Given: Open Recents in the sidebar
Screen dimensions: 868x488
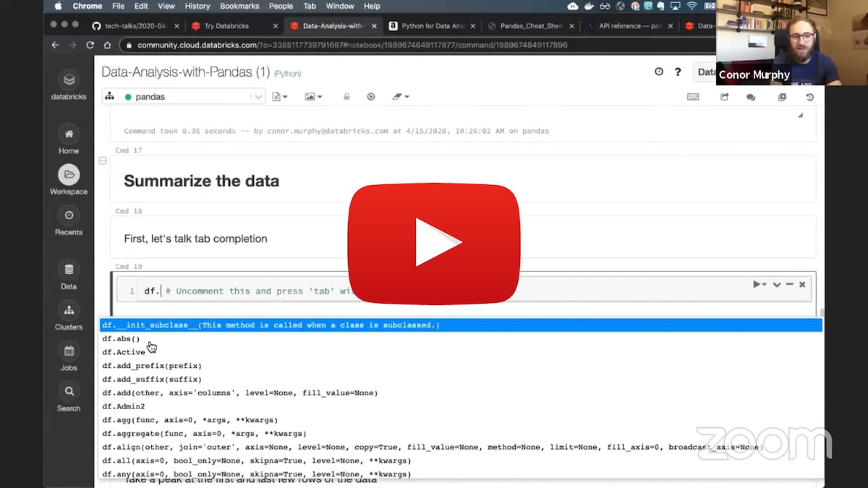Looking at the screenshot, I should (69, 221).
